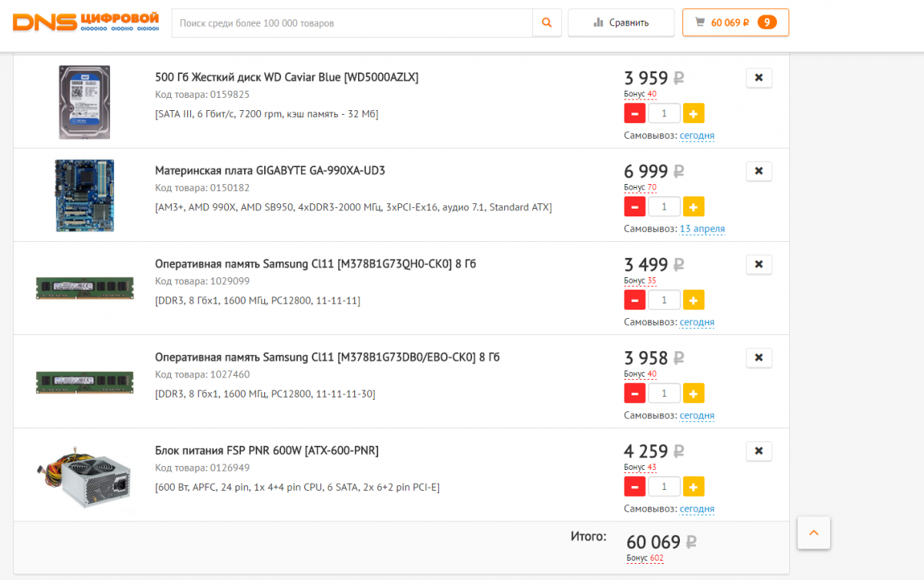
Task: Open the Блок питания FSP PNR 600W title
Action: pos(267,450)
